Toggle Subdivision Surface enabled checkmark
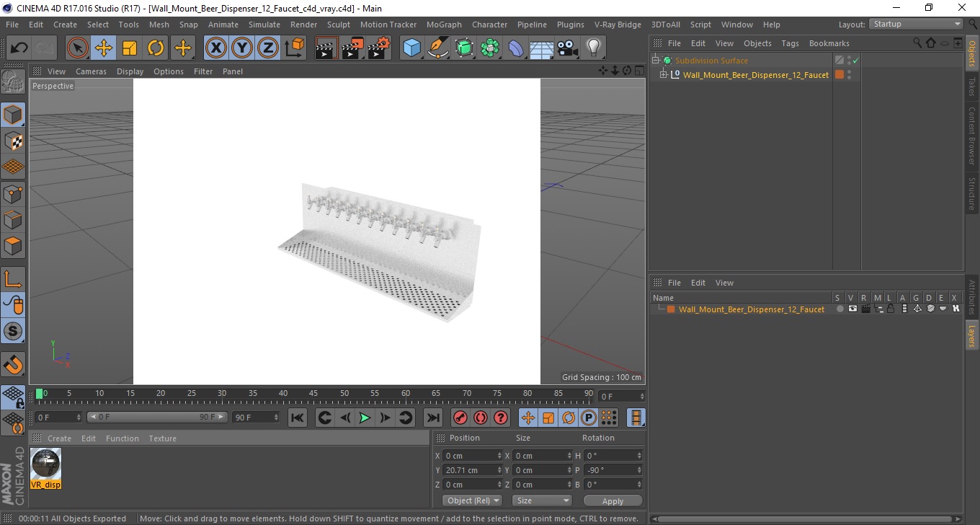Viewport: 980px width, 525px height. coord(855,61)
